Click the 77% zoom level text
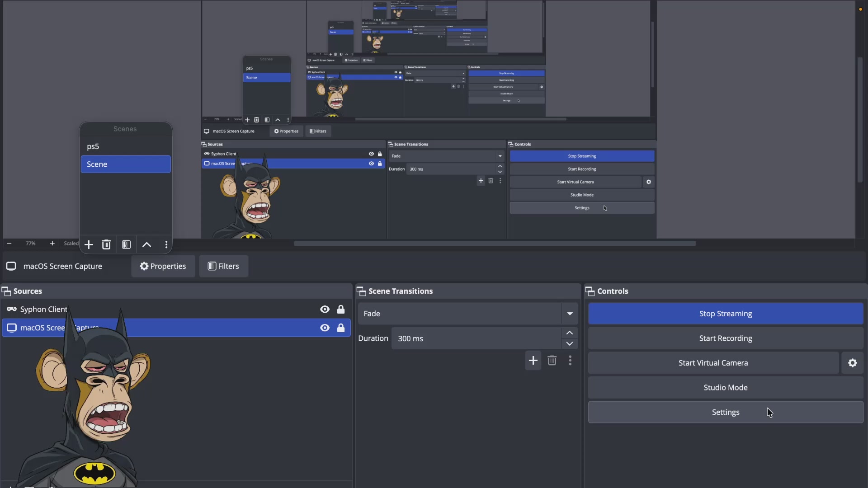Screen dimensions: 868x488 31,243
